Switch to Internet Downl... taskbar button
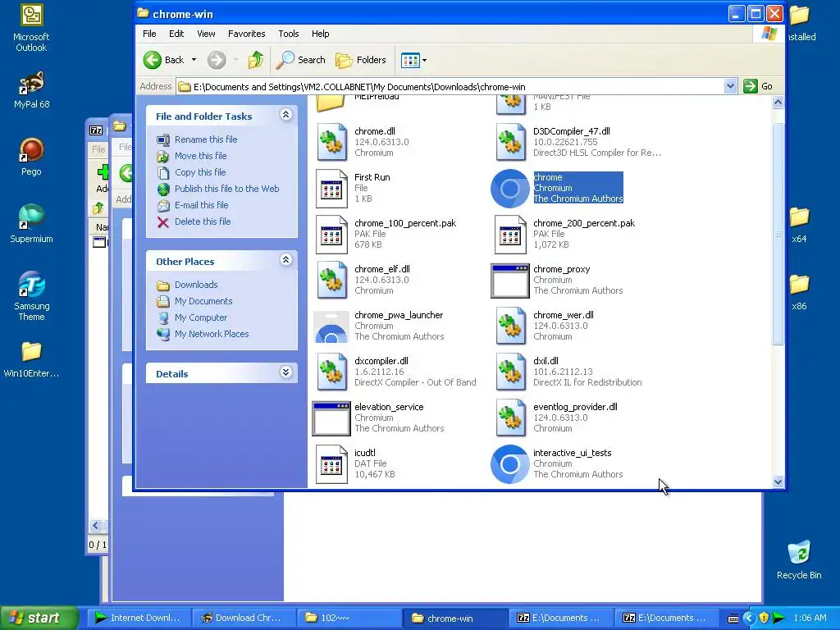The height and width of the screenshot is (630, 840). [x=138, y=618]
